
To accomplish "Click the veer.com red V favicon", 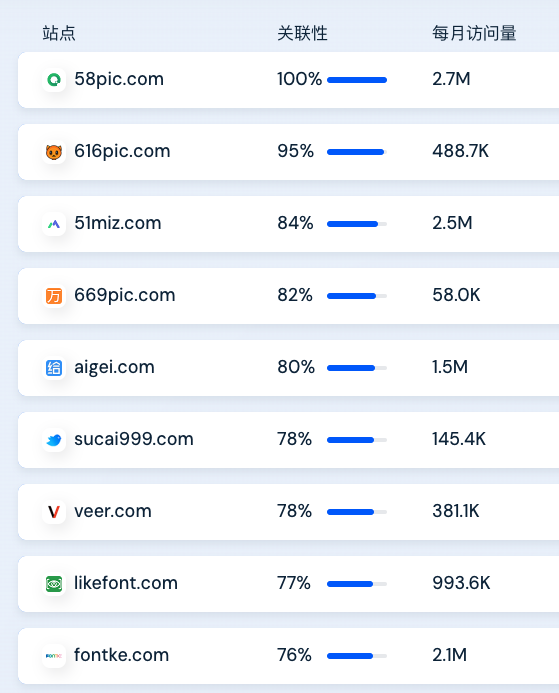I will pyautogui.click(x=54, y=512).
